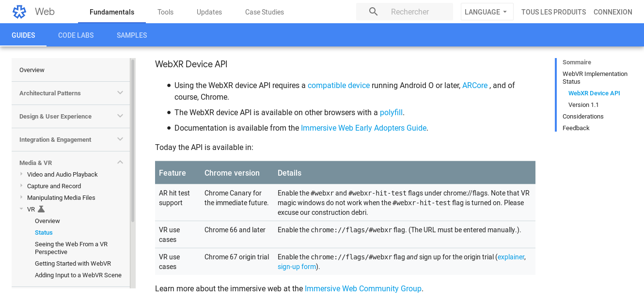Expand Capture and Record tree arrow
The height and width of the screenshot is (300, 644).
21,186
